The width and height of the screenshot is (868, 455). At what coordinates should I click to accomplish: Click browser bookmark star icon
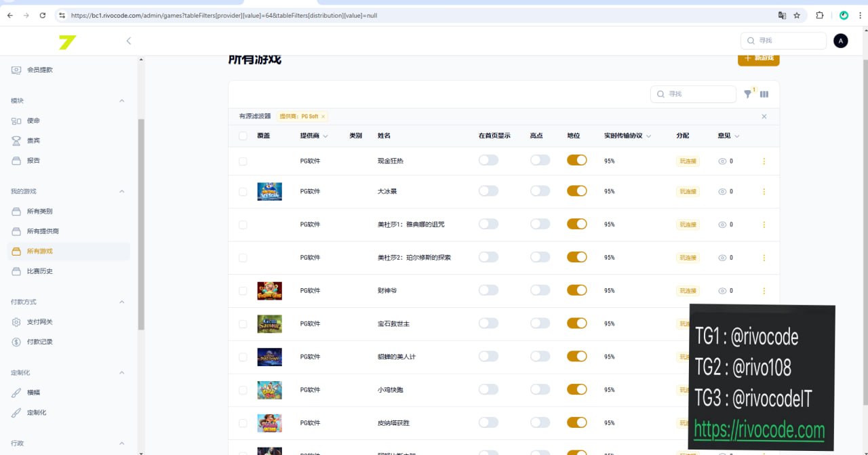click(x=797, y=15)
